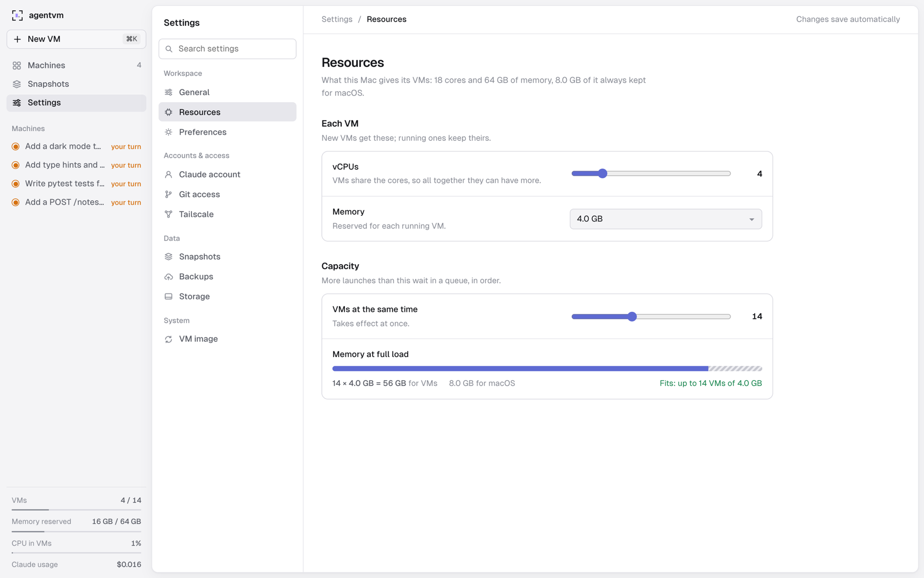Click the Resources chip icon
Image resolution: width=924 pixels, height=578 pixels.
(168, 112)
